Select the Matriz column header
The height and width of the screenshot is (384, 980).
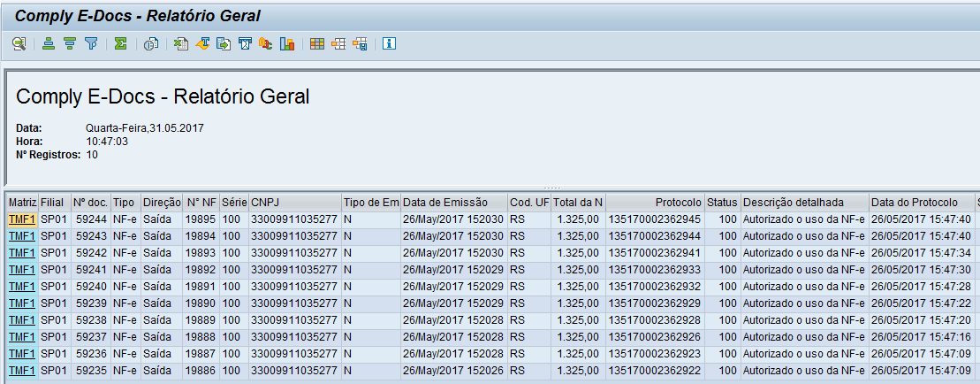(22, 203)
